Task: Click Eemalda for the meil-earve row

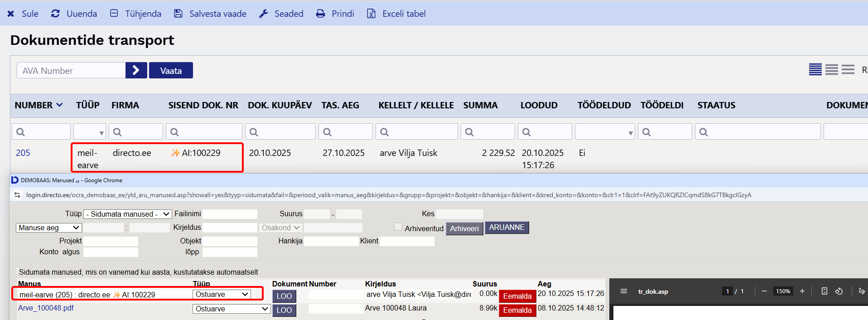Action: [x=517, y=296]
